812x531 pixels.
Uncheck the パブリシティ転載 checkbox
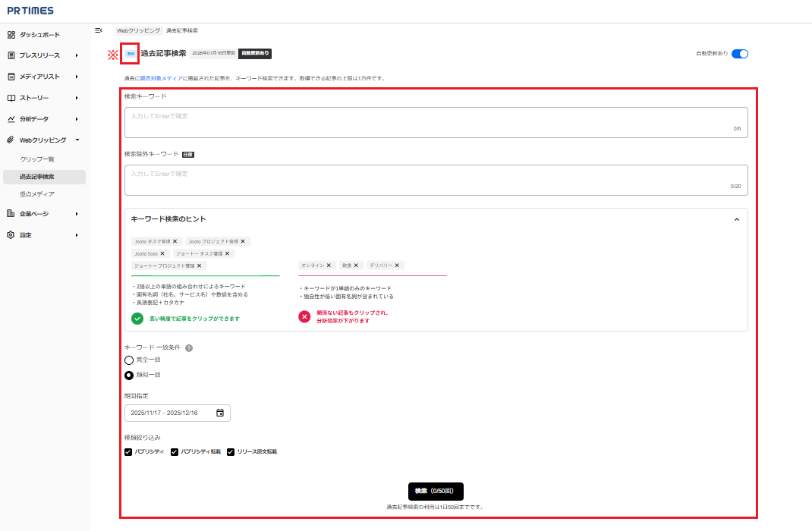[x=175, y=452]
